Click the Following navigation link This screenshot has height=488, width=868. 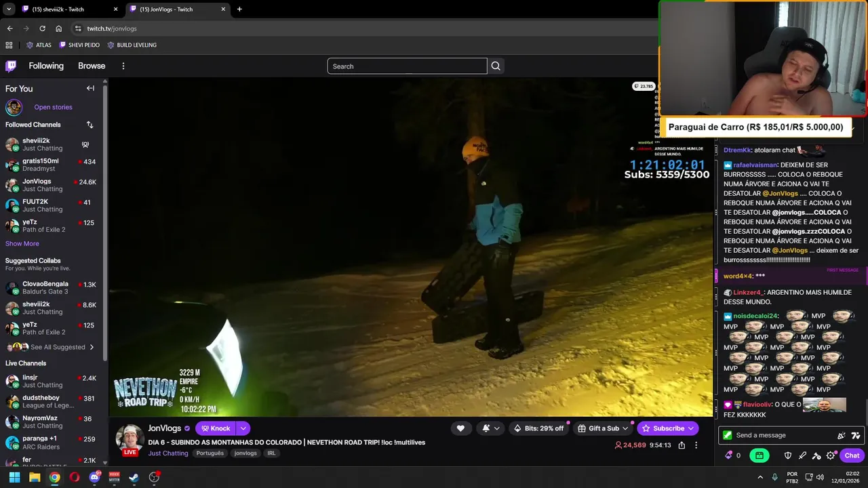pyautogui.click(x=46, y=66)
